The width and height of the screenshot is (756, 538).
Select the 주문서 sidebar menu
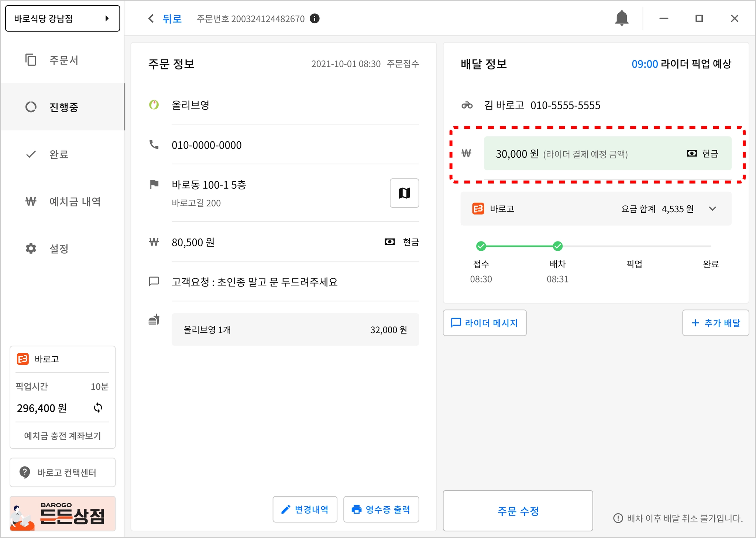[x=63, y=60]
